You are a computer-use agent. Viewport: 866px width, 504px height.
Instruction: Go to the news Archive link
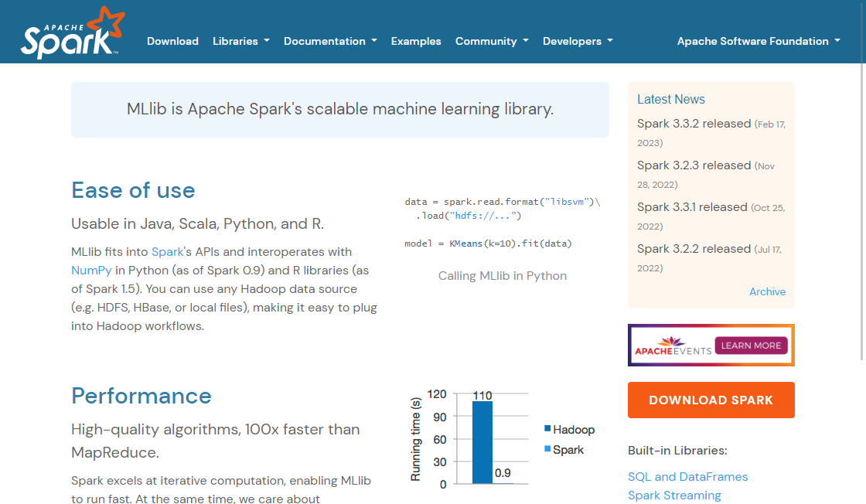767,291
